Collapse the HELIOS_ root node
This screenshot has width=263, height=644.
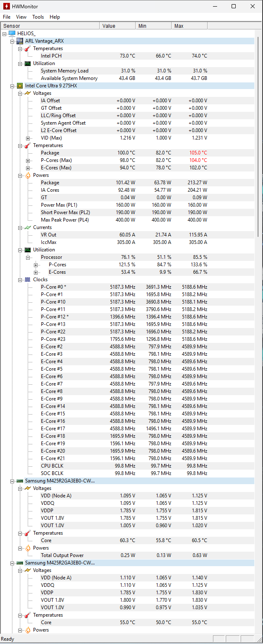[x=5, y=34]
